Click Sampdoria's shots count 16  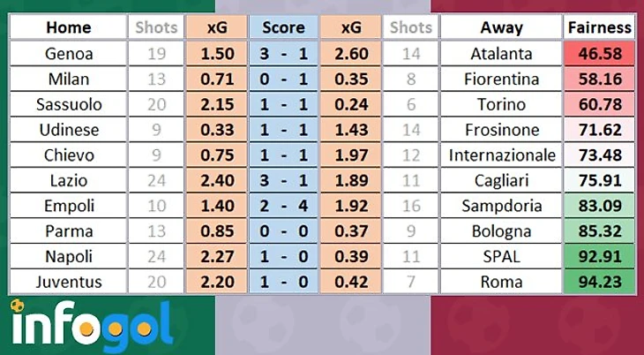411,206
